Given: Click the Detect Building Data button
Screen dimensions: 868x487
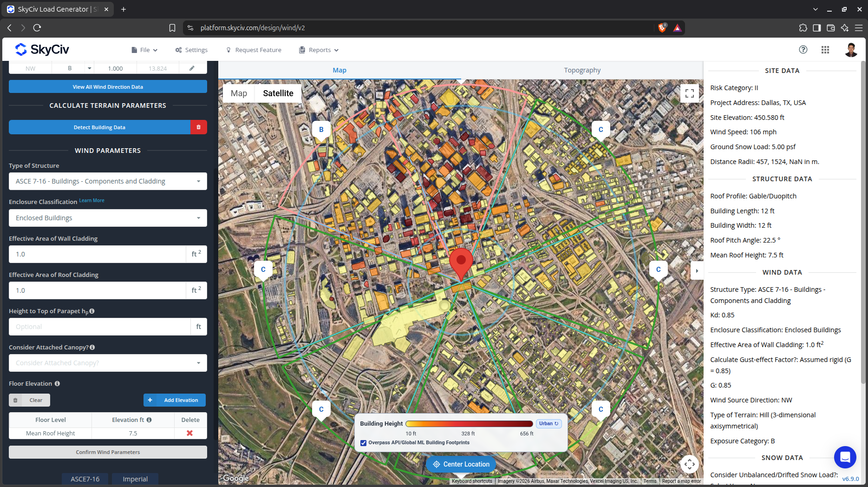Looking at the screenshot, I should 99,127.
